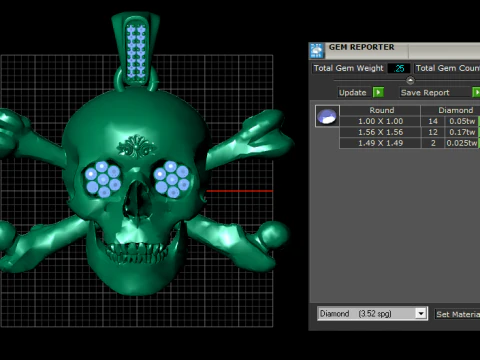Click the Total Gem Weight value field

point(399,68)
